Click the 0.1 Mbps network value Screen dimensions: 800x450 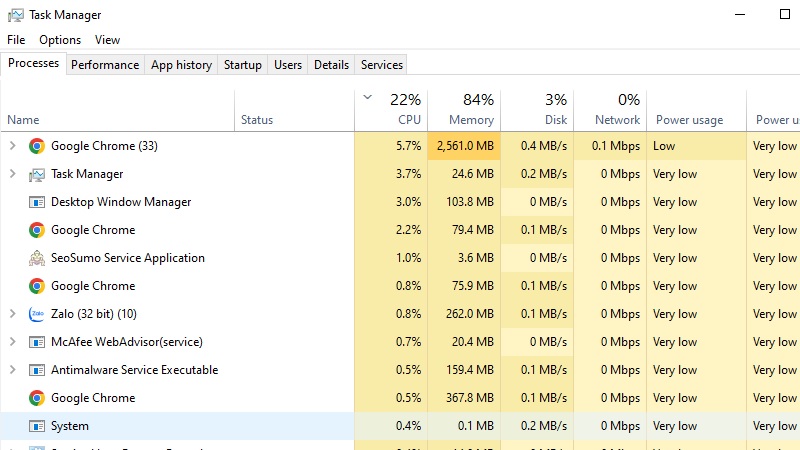pyautogui.click(x=616, y=146)
